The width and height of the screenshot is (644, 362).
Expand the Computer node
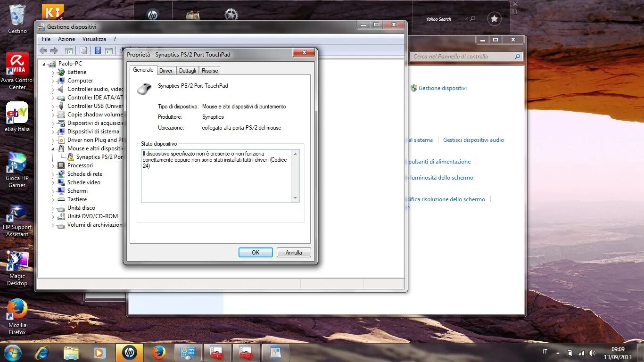[x=53, y=81]
